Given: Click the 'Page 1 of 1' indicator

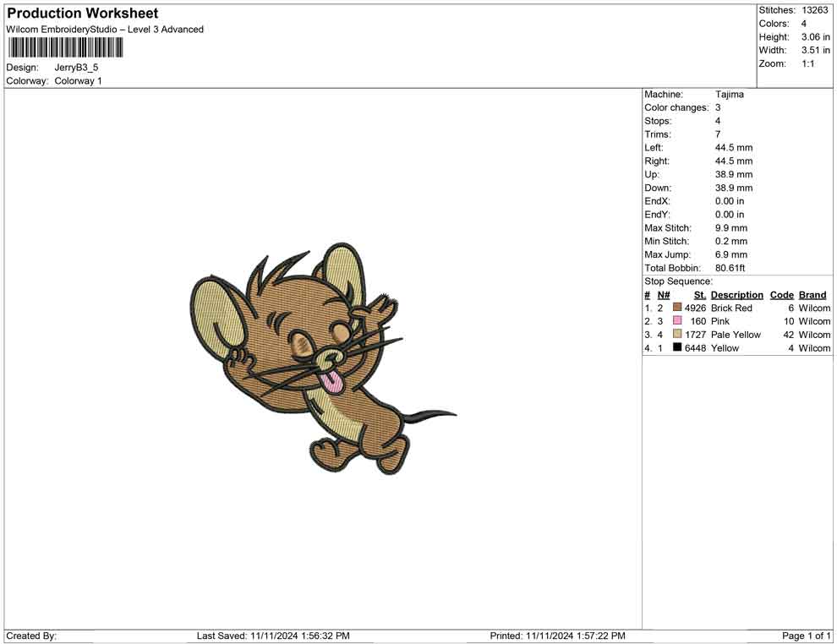Looking at the screenshot, I should pyautogui.click(x=807, y=636).
